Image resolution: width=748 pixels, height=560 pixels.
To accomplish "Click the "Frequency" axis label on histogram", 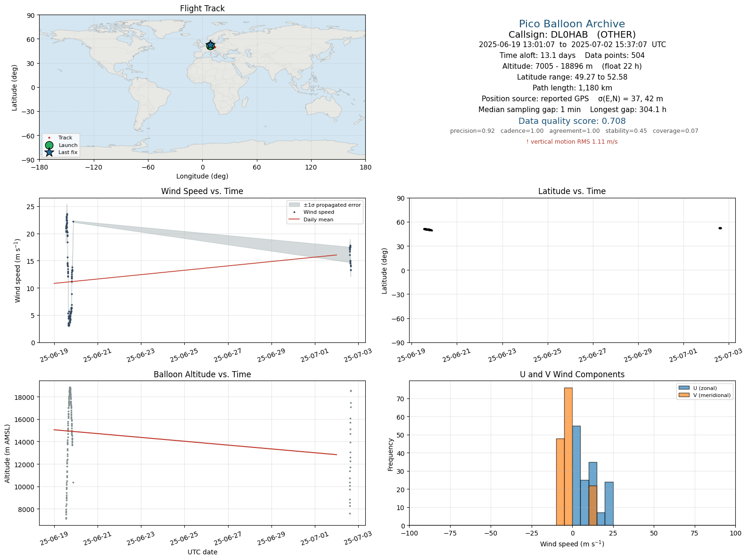I will [391, 454].
